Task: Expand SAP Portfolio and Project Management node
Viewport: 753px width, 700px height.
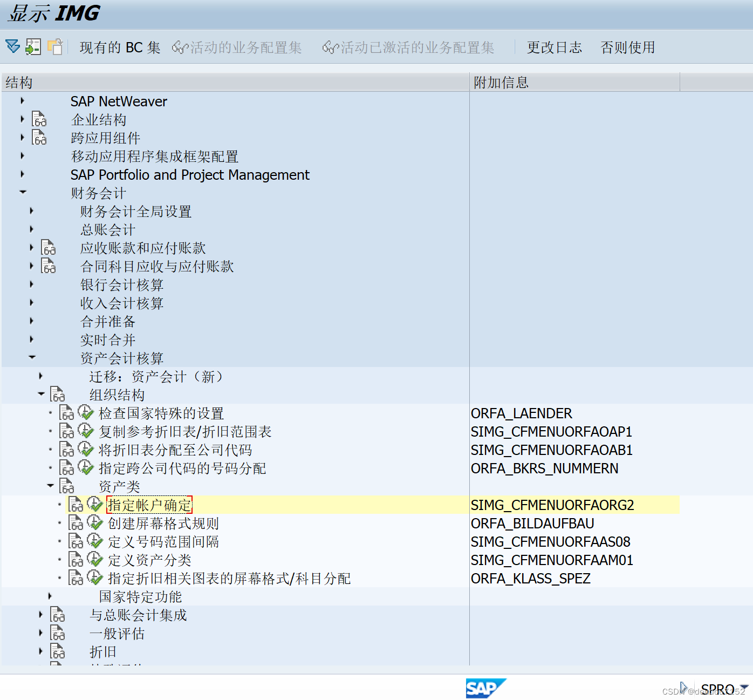Action: coord(22,174)
